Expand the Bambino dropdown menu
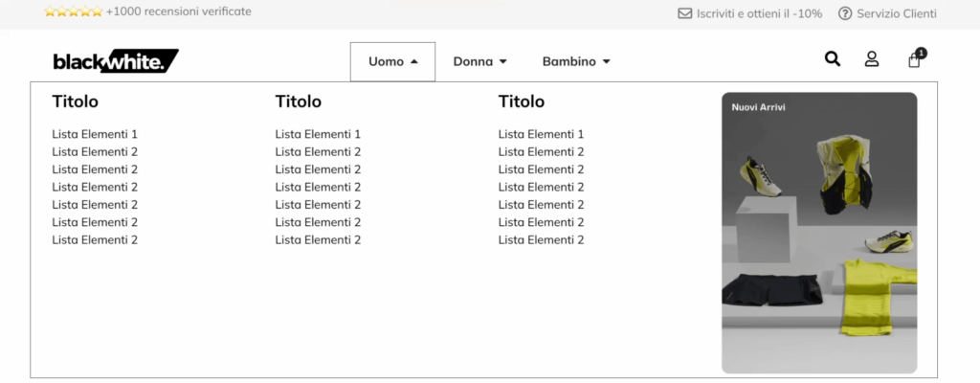The width and height of the screenshot is (980, 383). [576, 61]
